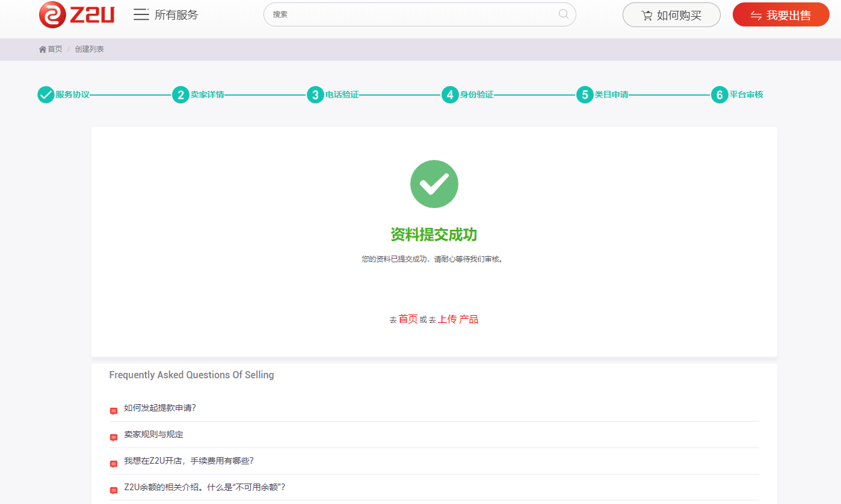The height and width of the screenshot is (504, 841).
Task: Open the FAQ about Z2U开店 手续费
Action: click(x=189, y=461)
